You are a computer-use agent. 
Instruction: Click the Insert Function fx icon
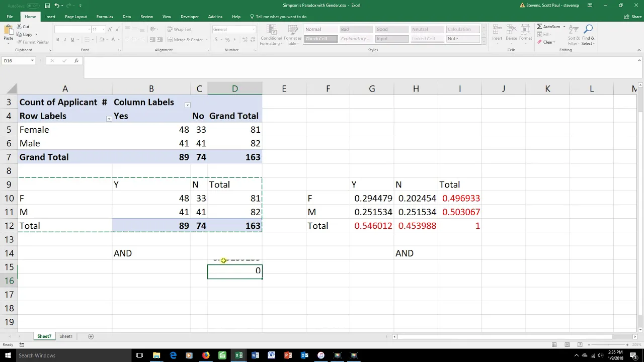pos(76,61)
